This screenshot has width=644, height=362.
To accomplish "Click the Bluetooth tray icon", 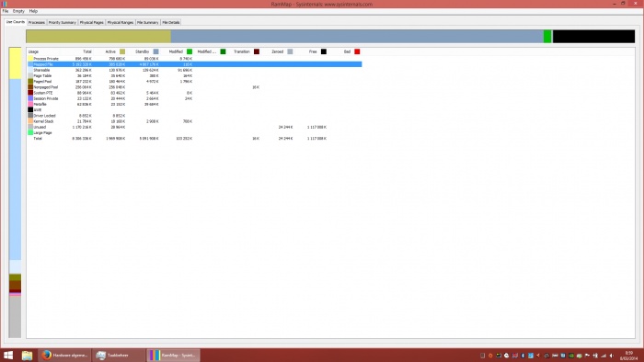I will (x=523, y=356).
